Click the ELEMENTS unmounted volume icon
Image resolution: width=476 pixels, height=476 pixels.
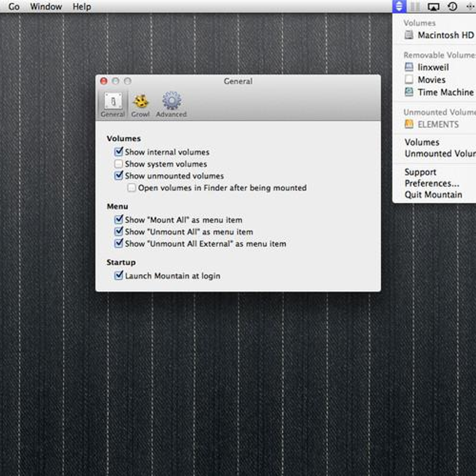409,124
